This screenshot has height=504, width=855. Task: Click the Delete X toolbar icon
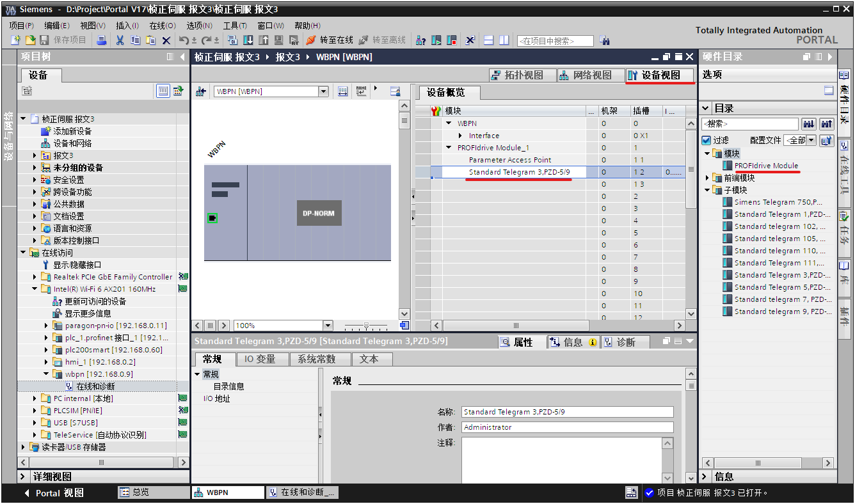[x=166, y=40]
